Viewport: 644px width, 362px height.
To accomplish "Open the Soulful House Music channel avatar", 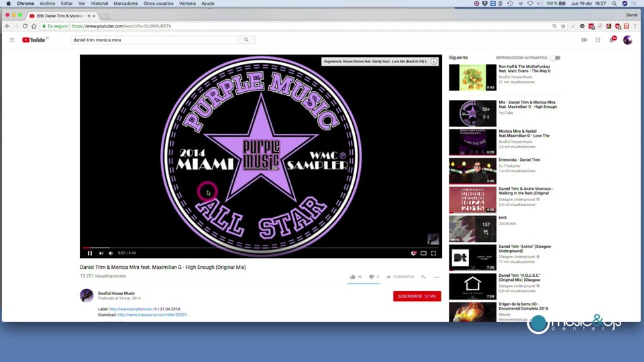I will [87, 296].
